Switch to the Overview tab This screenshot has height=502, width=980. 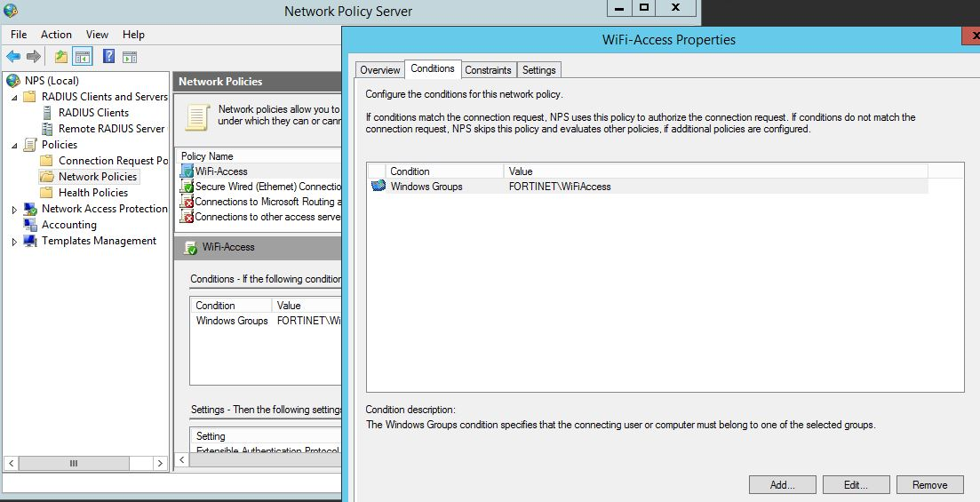pyautogui.click(x=380, y=70)
